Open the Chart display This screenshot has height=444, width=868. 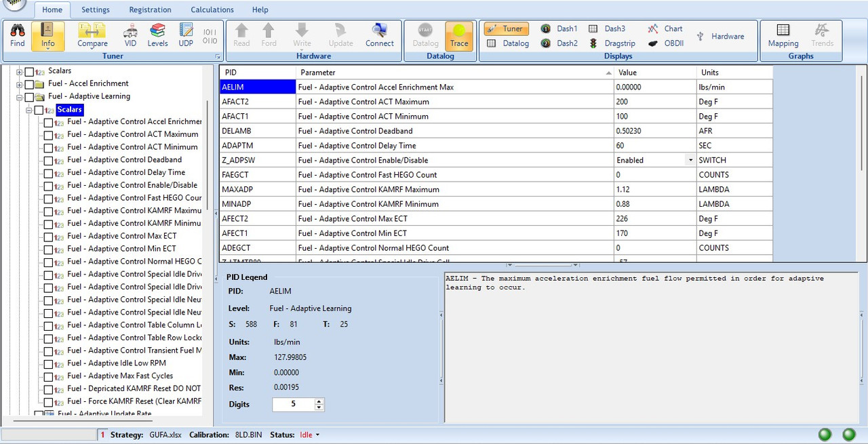coord(665,29)
